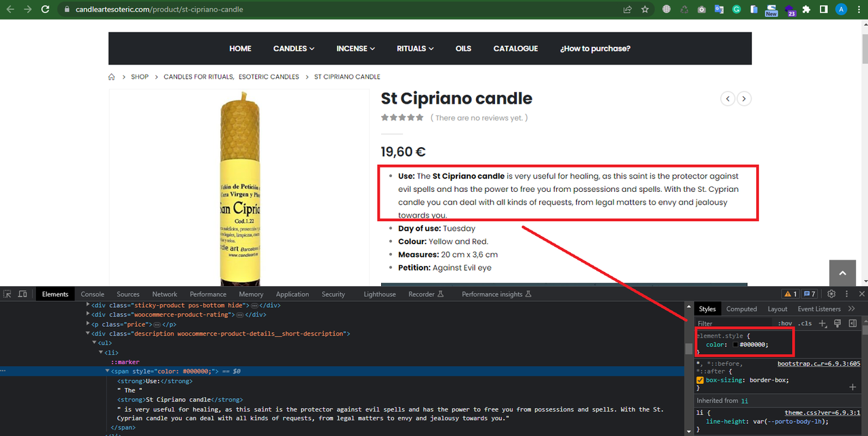Open the Grammarly extension icon
The height and width of the screenshot is (436, 868).
736,9
